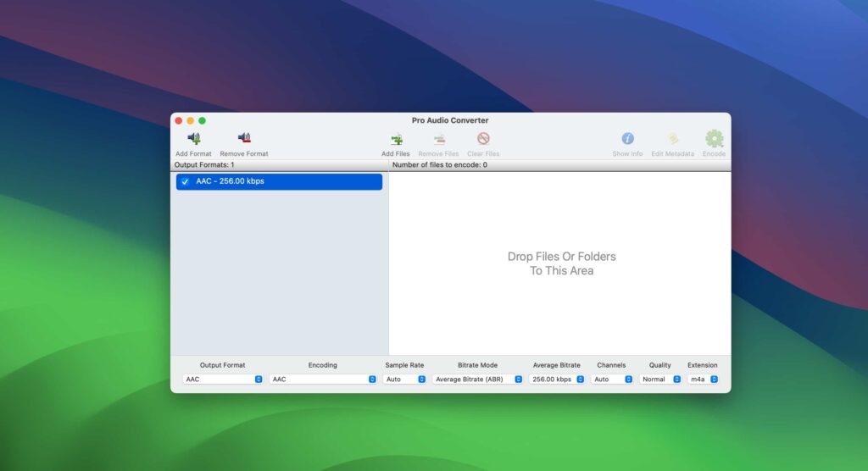
Task: Click the Add Files toolbar icon
Action: (396, 139)
